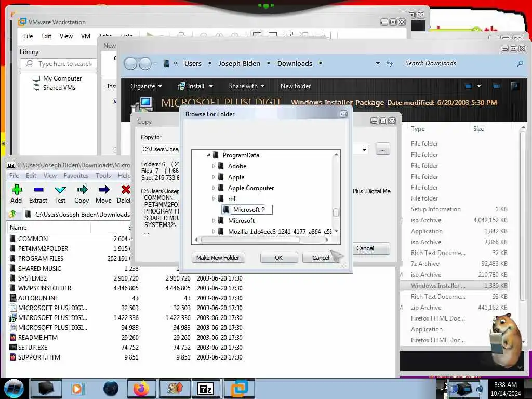Open the VM menu in VMware Workstation
532x399 pixels.
(x=86, y=36)
